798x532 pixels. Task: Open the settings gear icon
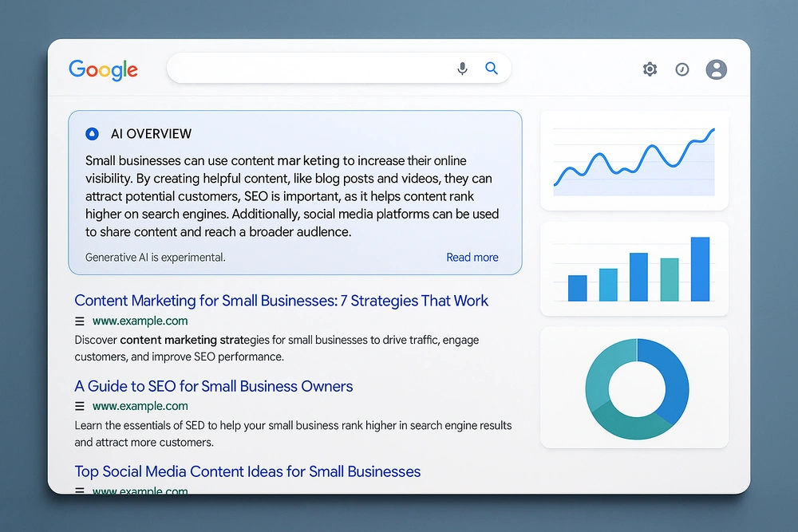[x=650, y=69]
